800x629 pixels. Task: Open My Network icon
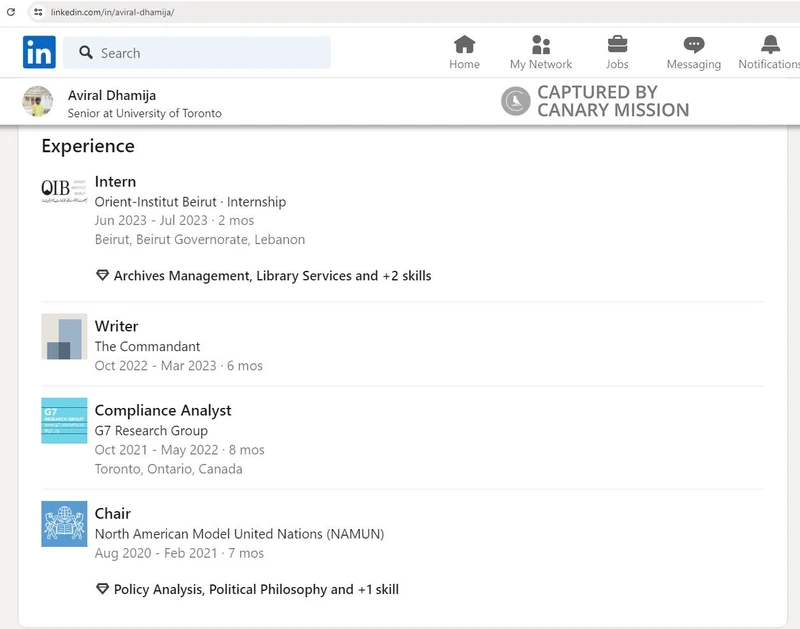click(x=541, y=45)
